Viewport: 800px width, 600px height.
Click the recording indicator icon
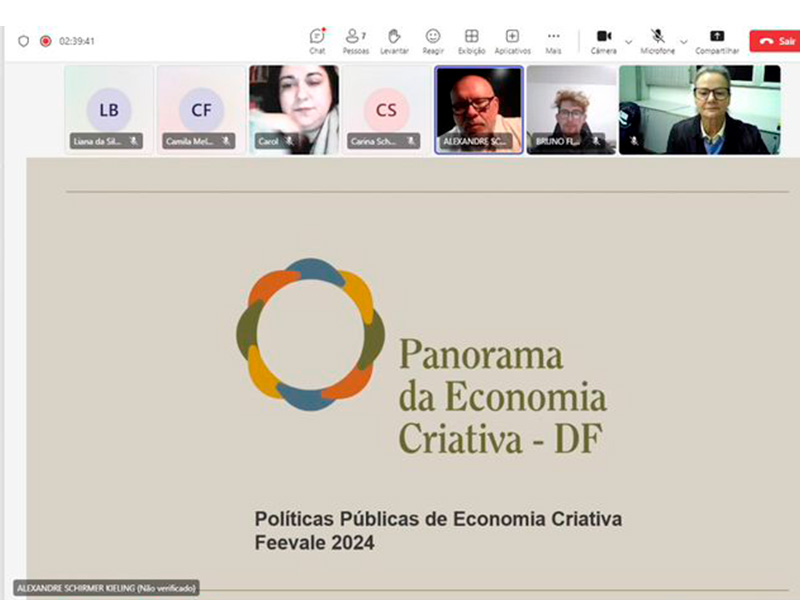tap(45, 41)
